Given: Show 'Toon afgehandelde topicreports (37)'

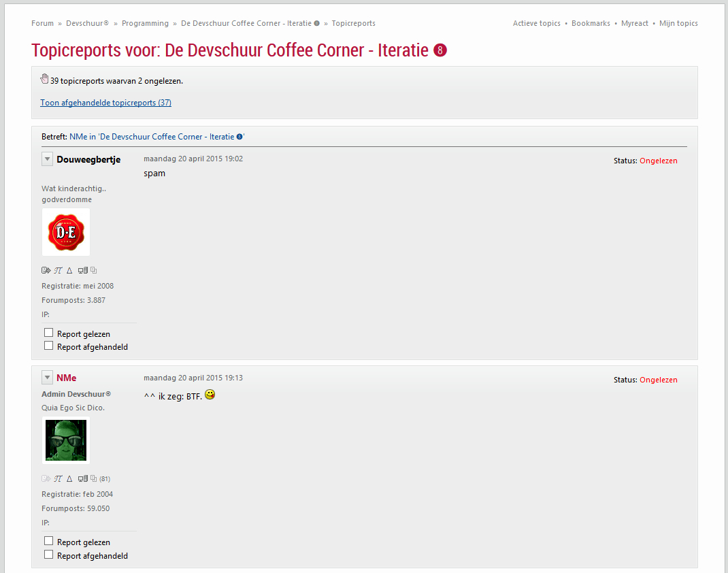Looking at the screenshot, I should click(106, 103).
